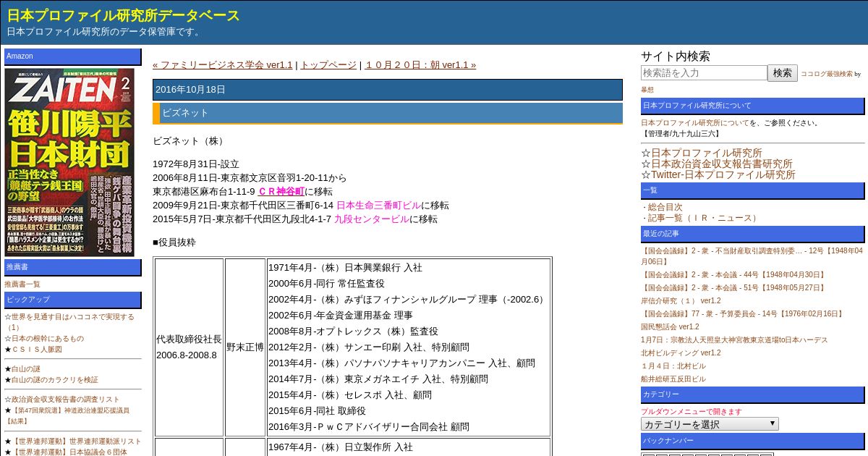Click the 最近の記事 section header
868x456 pixels.
752,234
